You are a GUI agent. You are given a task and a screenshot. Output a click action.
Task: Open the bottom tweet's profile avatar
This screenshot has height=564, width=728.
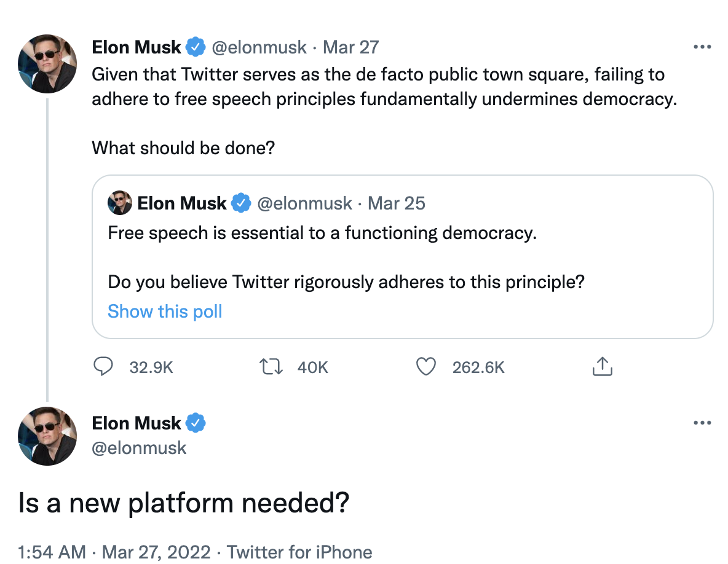47,436
